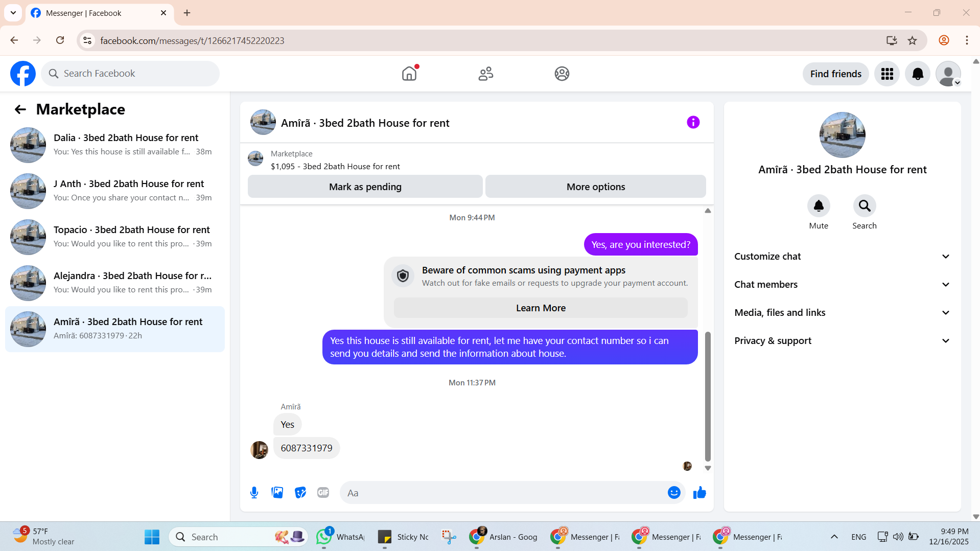
Task: Open More options for the listing
Action: (596, 187)
